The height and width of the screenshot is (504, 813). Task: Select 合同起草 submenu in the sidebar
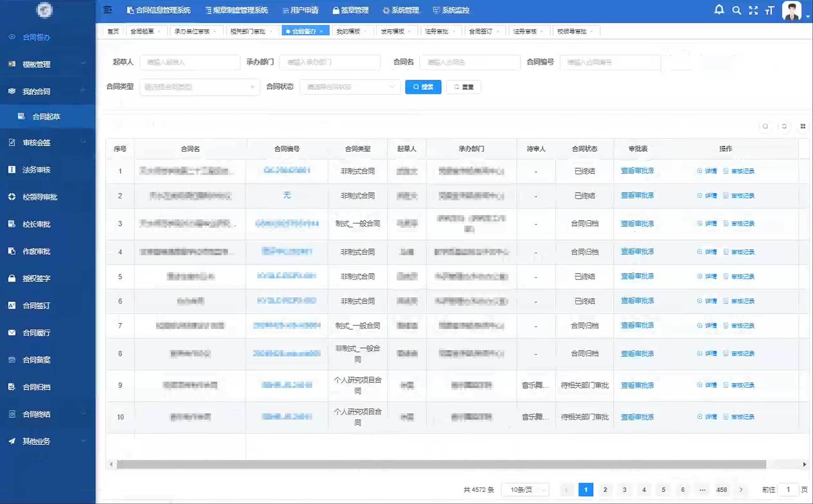pos(48,116)
